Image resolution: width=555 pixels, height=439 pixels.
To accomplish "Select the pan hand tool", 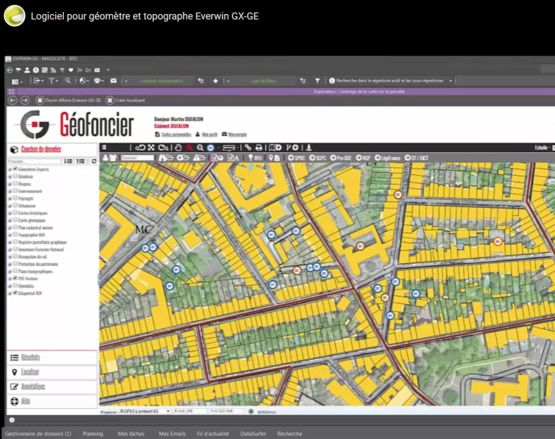I will (x=178, y=147).
